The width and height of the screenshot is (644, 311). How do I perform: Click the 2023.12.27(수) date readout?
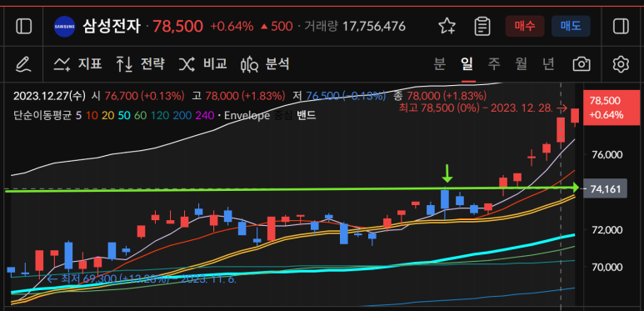50,96
